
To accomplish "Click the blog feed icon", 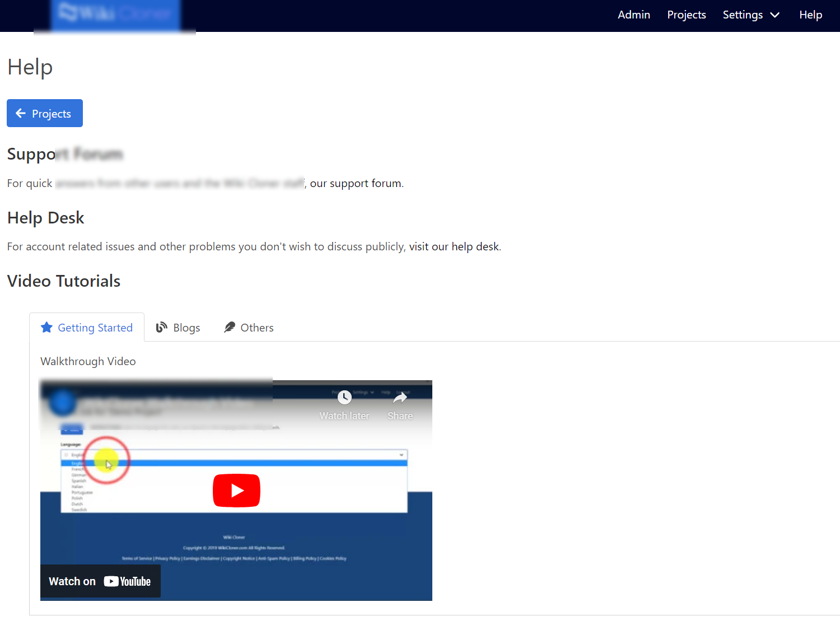I will (161, 328).
